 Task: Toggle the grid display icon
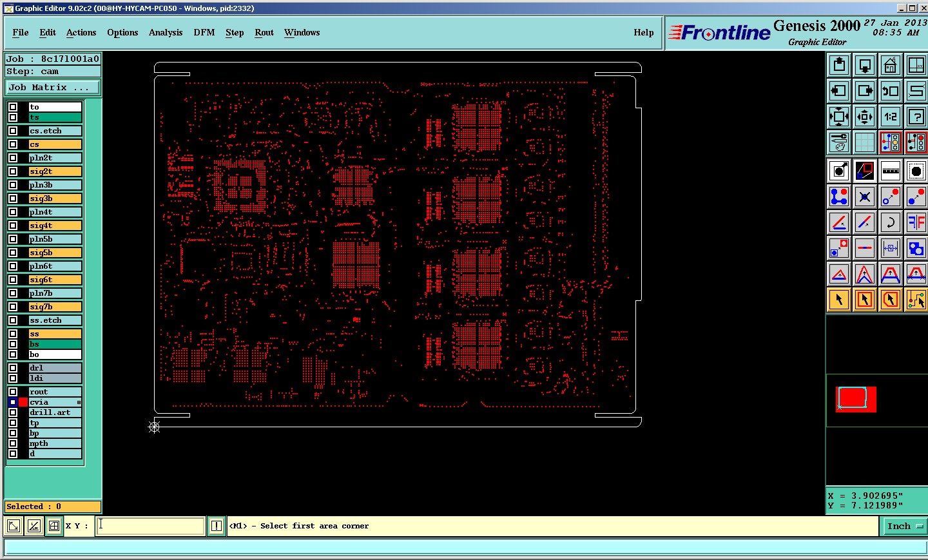tap(865, 142)
